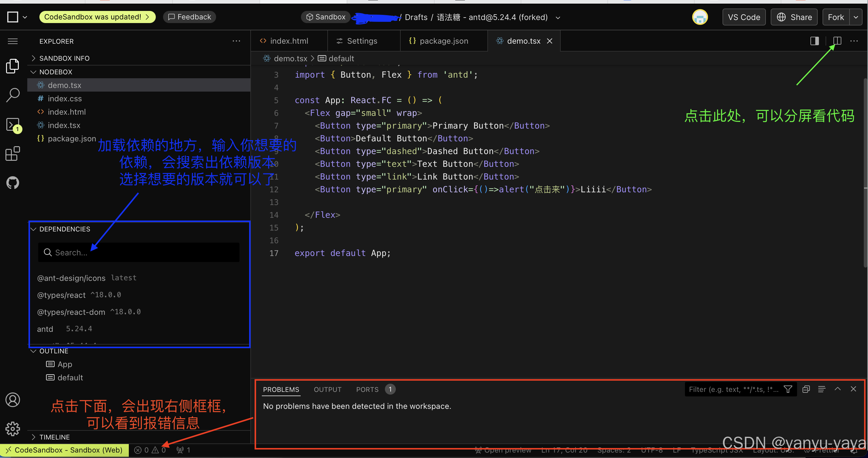868x458 pixels.
Task: Click the account icon in the sidebar
Action: tap(12, 400)
